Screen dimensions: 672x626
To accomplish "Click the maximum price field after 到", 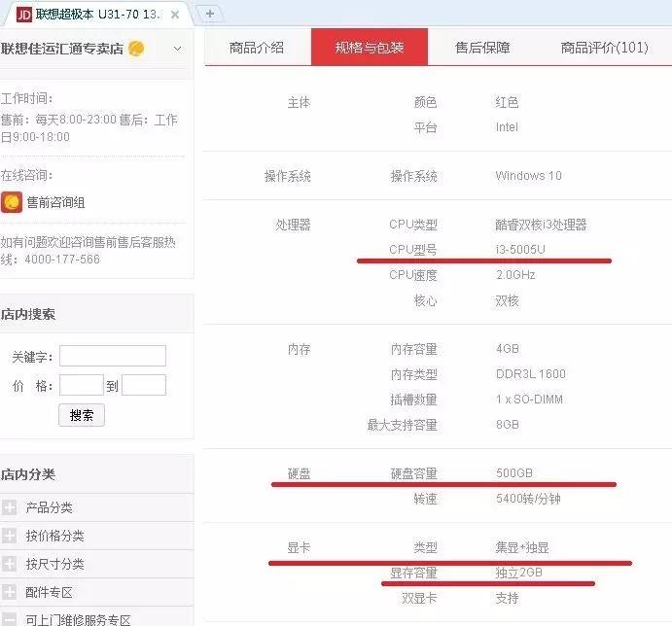I will [x=144, y=385].
